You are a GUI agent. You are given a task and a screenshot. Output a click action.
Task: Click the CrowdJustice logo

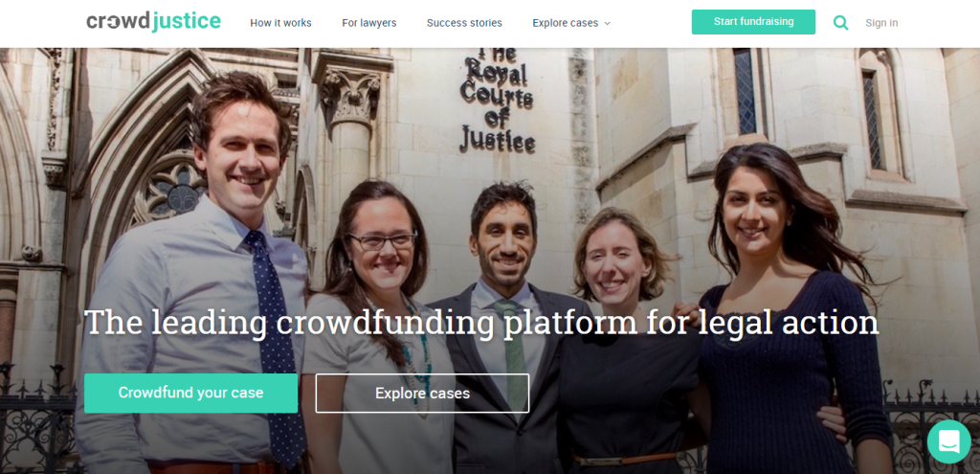click(x=154, y=21)
